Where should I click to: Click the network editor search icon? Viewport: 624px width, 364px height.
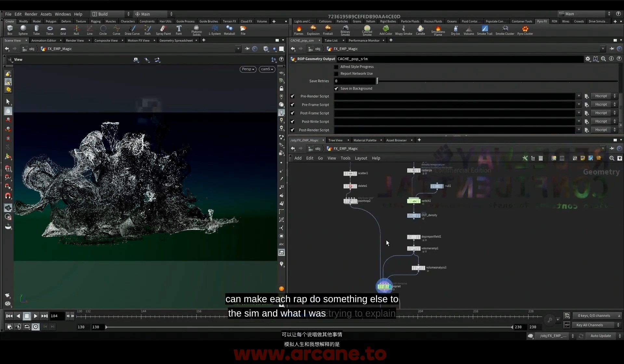(x=612, y=158)
